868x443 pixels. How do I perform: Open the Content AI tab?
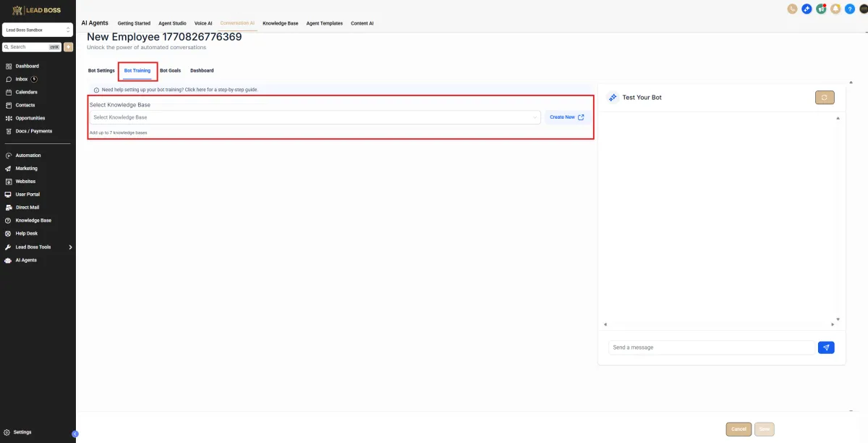click(x=362, y=23)
